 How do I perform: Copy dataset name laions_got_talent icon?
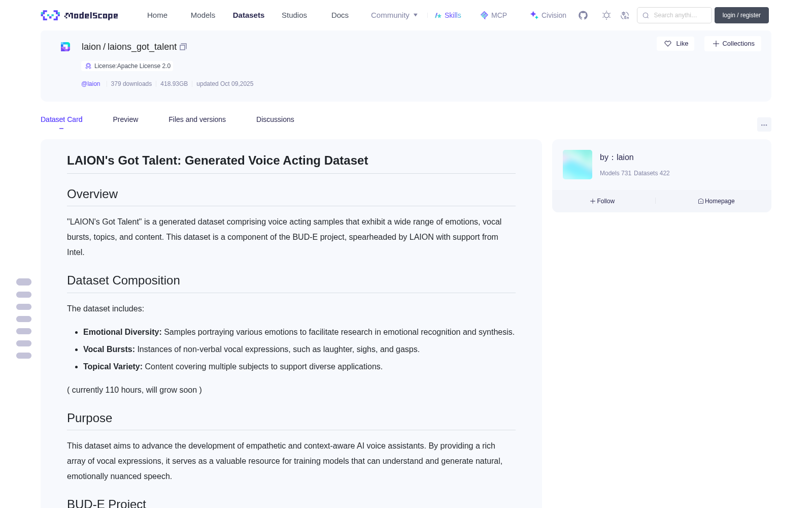(x=183, y=47)
